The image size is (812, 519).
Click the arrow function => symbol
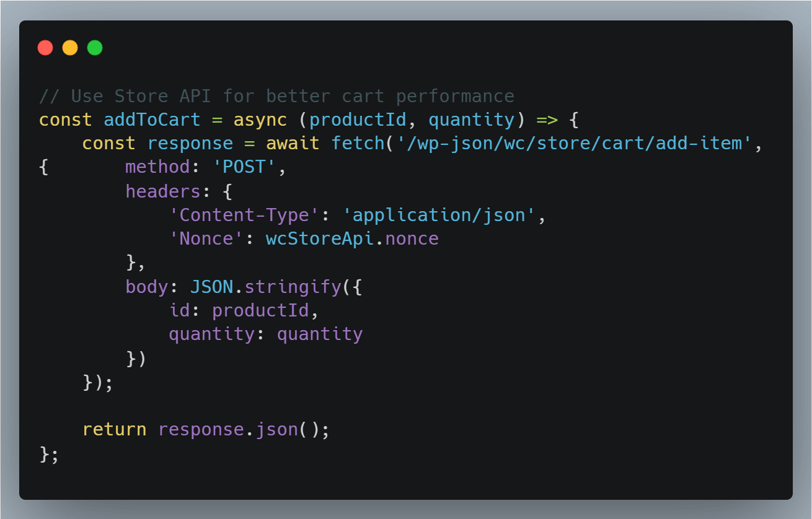545,120
